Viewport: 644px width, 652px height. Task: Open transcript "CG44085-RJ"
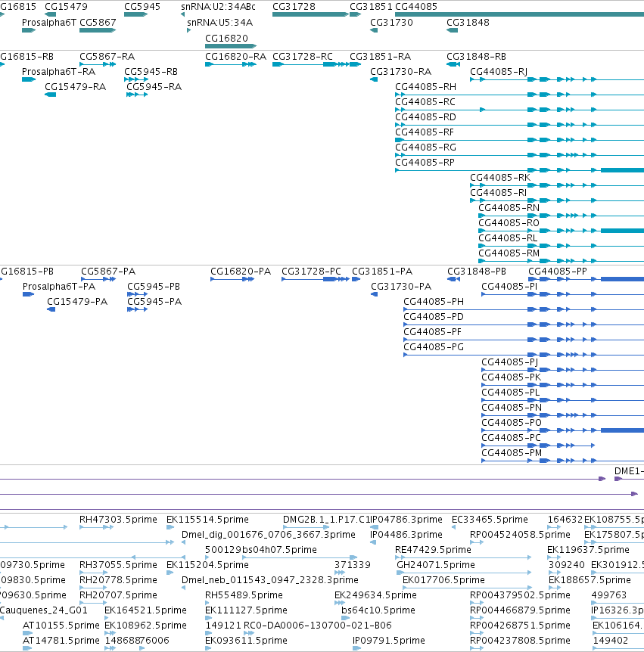click(499, 72)
